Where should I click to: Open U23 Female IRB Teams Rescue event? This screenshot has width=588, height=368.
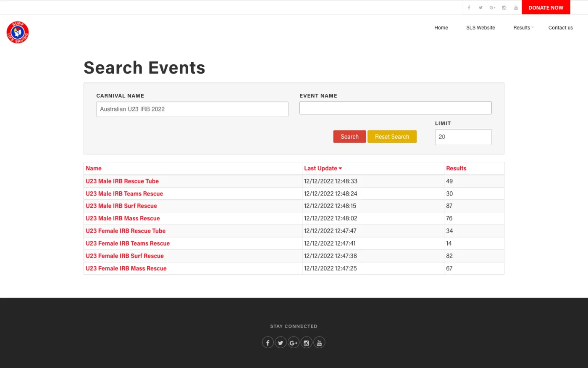click(128, 244)
